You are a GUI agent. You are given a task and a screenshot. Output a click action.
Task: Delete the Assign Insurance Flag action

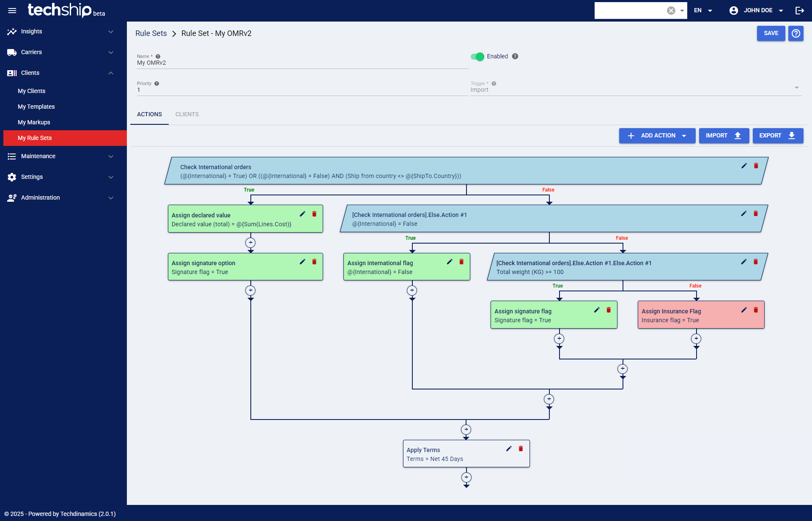756,310
